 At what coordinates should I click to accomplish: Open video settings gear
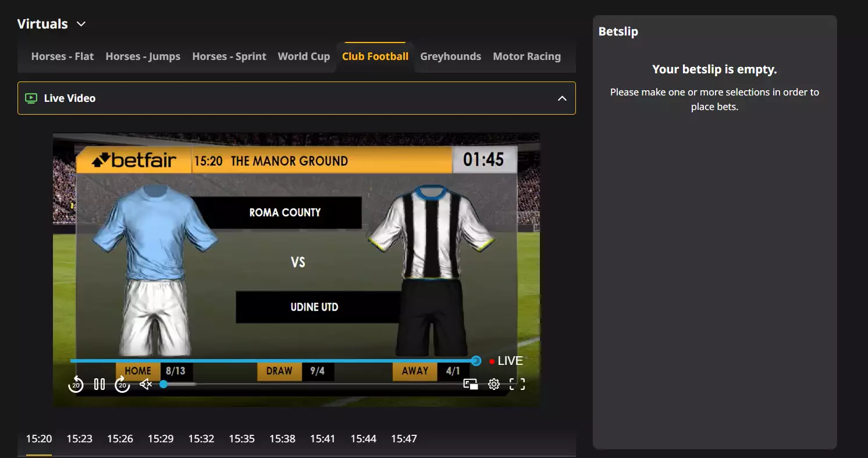494,384
